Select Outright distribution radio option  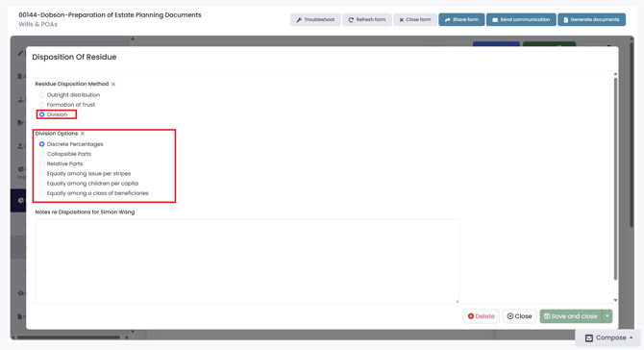(42, 95)
